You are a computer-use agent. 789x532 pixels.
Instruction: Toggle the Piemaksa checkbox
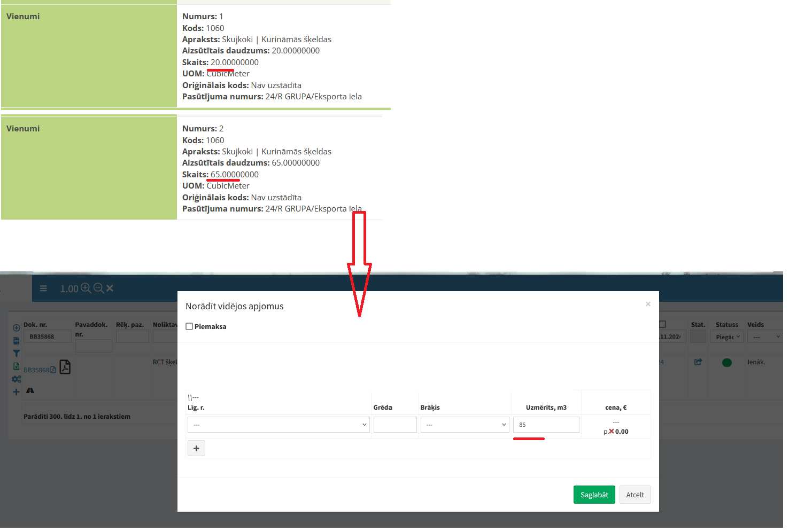(x=189, y=327)
